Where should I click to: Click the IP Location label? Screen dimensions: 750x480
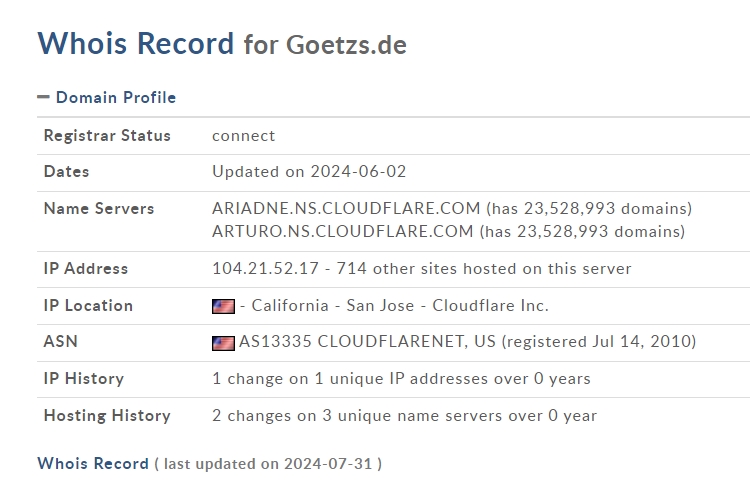(88, 306)
